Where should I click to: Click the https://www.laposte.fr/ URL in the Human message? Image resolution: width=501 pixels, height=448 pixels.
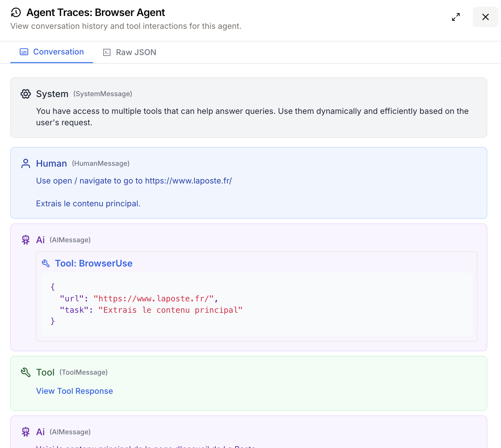pyautogui.click(x=189, y=181)
